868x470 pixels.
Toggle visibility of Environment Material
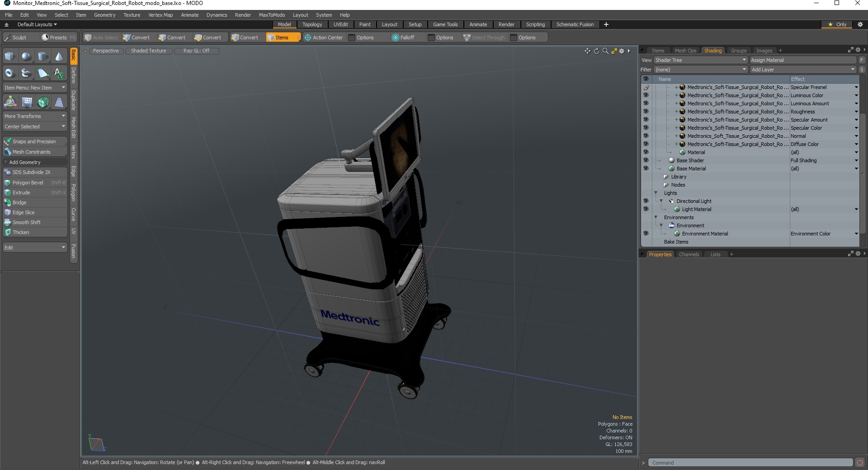coord(646,234)
